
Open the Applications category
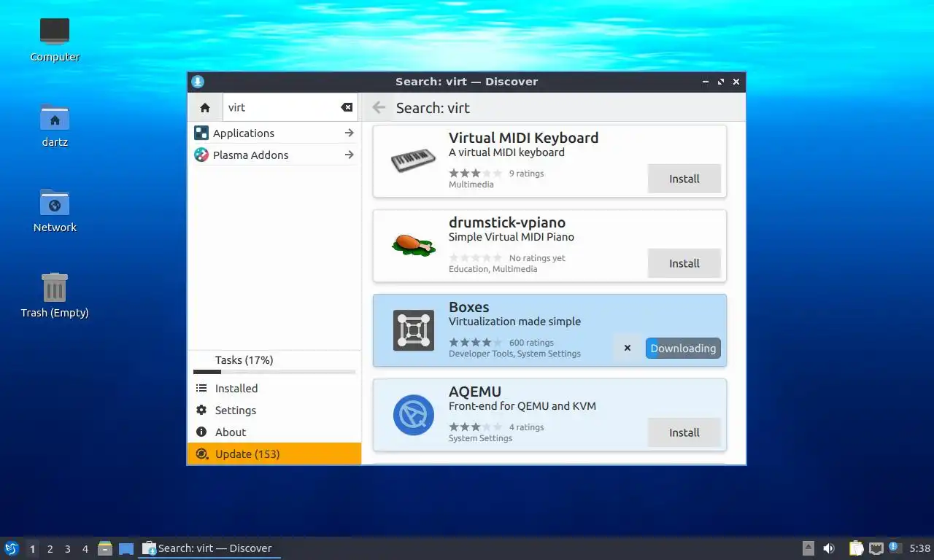pos(274,133)
